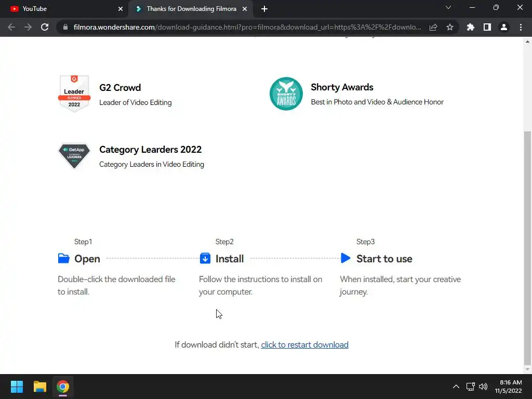
Task: Click the 'Open' step title
Action: point(87,259)
